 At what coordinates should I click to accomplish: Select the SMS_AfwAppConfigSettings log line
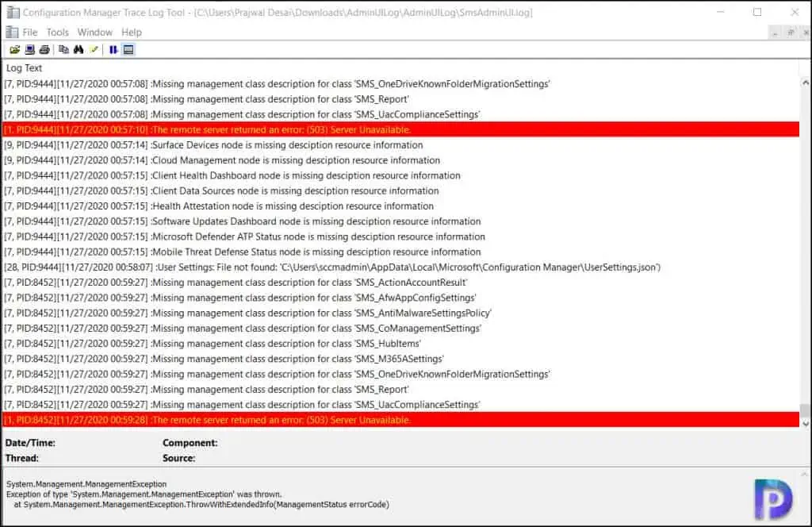401,298
